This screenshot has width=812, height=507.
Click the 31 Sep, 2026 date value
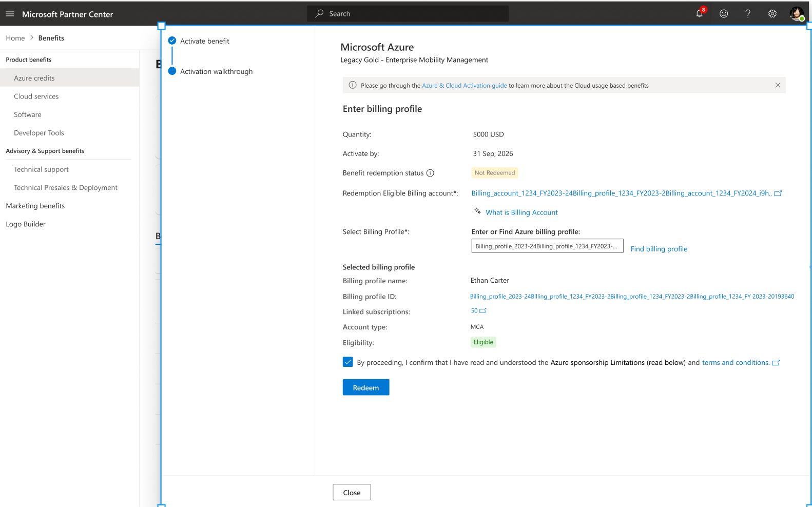click(x=493, y=154)
